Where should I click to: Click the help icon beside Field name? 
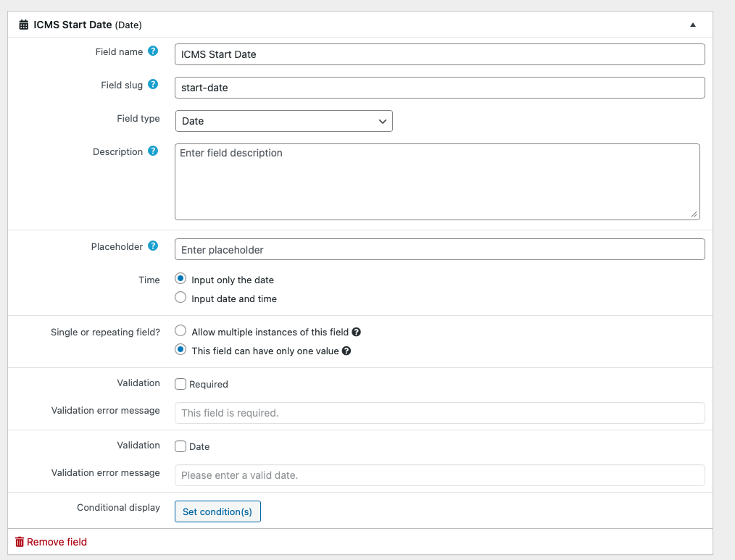(153, 51)
